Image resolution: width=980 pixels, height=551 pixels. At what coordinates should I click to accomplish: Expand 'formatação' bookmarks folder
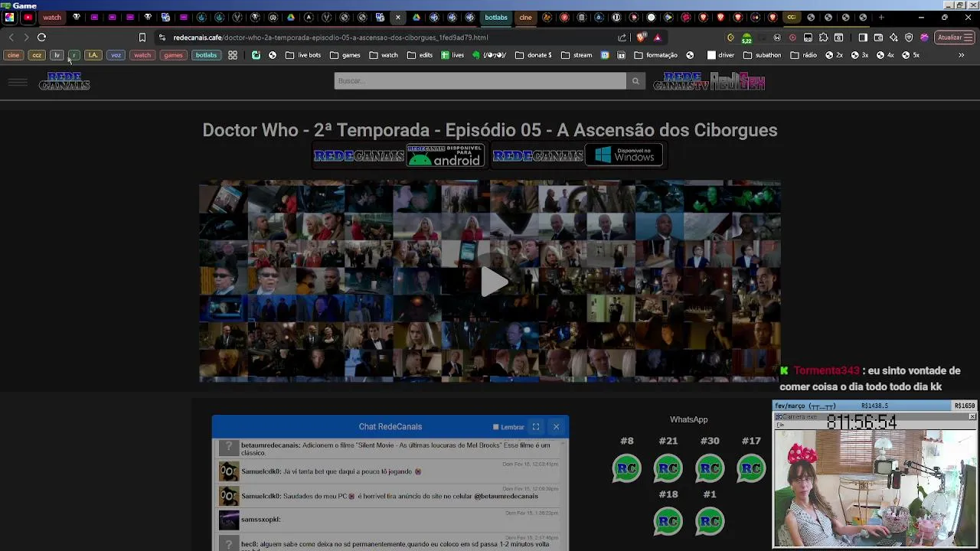tap(655, 55)
